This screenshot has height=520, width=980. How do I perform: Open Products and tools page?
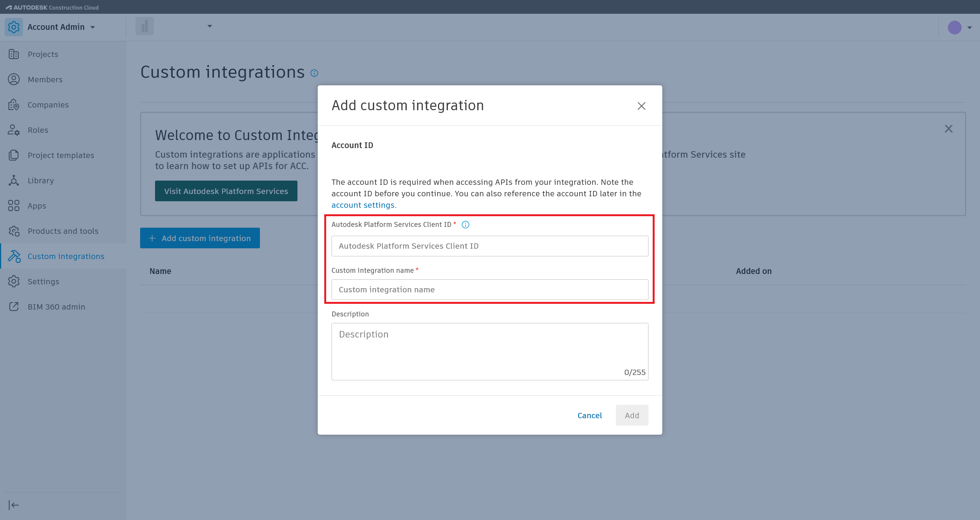[x=63, y=231]
